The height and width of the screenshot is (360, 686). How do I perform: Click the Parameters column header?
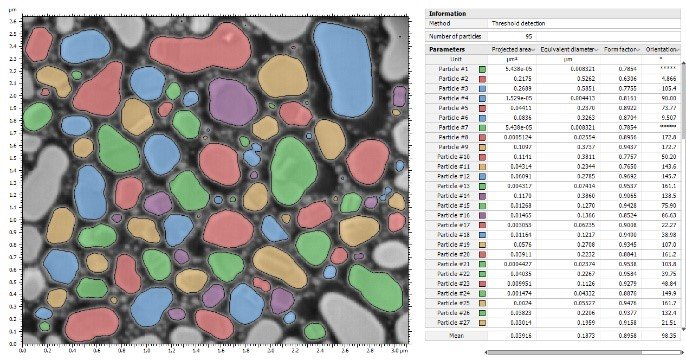point(456,49)
